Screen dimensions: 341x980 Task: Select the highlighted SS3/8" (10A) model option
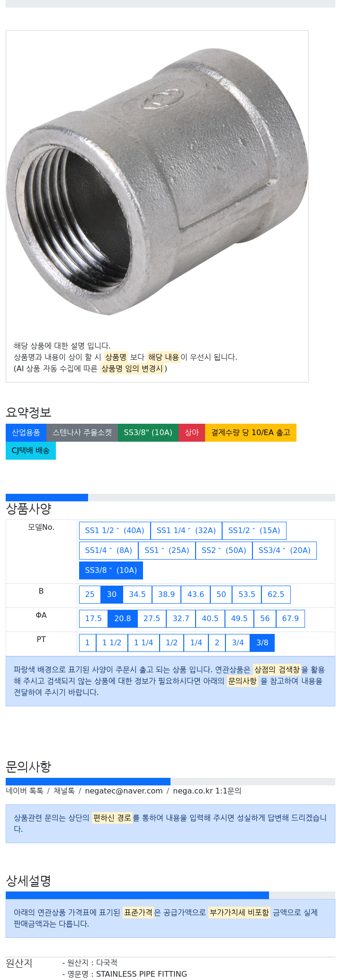point(111,570)
